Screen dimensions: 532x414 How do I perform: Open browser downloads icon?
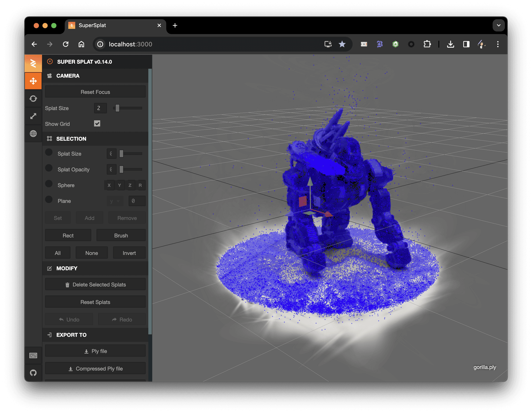tap(450, 44)
